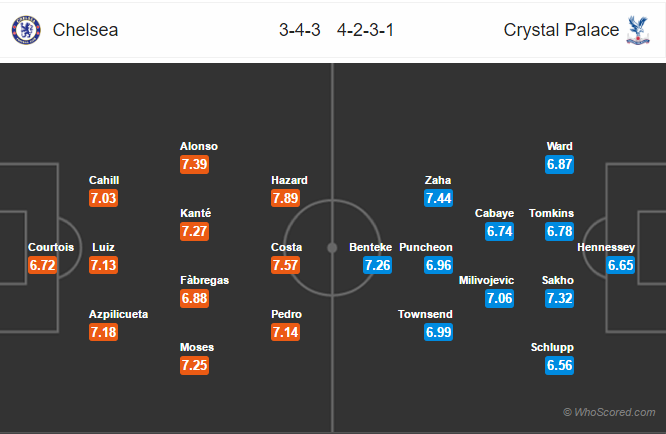Open the Crystal Palace team name link
This screenshot has width=666, height=434.
pos(561,30)
